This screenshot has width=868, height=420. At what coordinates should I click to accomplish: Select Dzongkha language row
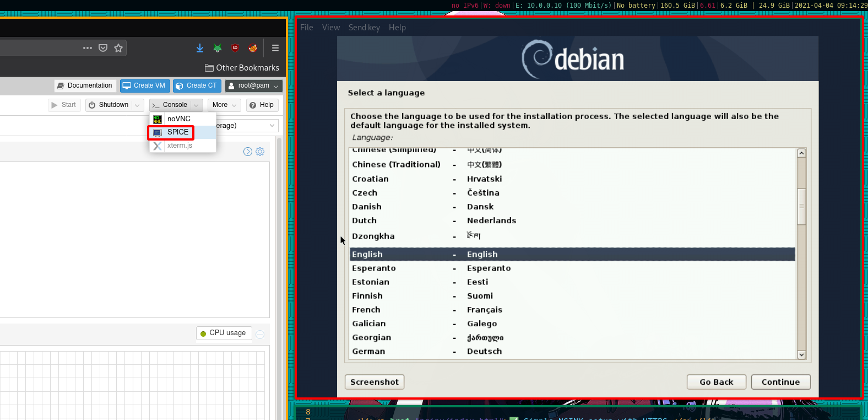tap(572, 236)
